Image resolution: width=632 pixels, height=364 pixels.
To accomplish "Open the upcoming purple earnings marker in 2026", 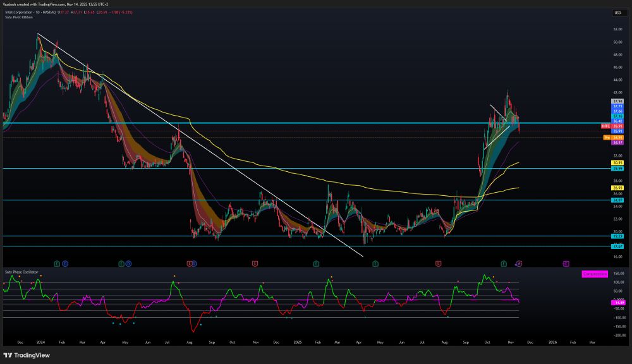I will [x=566, y=264].
